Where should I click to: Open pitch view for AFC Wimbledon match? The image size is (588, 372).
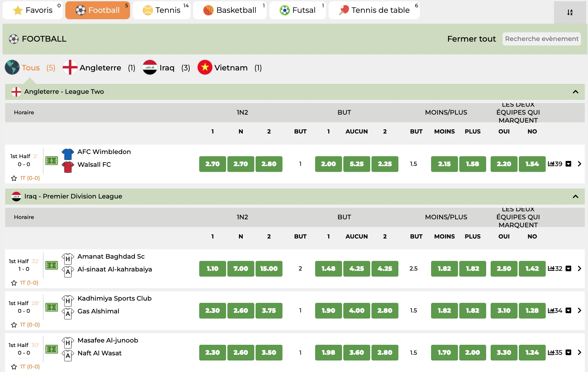(52, 161)
